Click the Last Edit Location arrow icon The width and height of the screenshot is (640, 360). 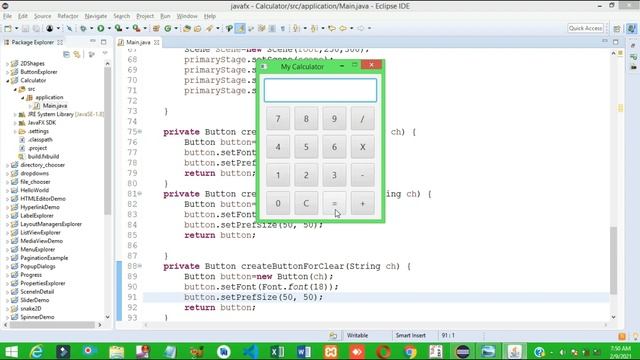click(x=332, y=28)
